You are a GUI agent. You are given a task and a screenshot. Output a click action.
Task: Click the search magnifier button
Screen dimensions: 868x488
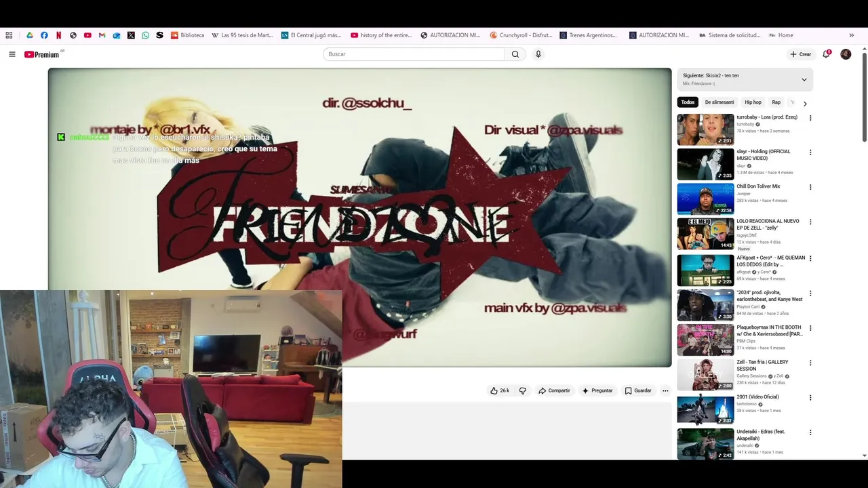click(x=515, y=54)
